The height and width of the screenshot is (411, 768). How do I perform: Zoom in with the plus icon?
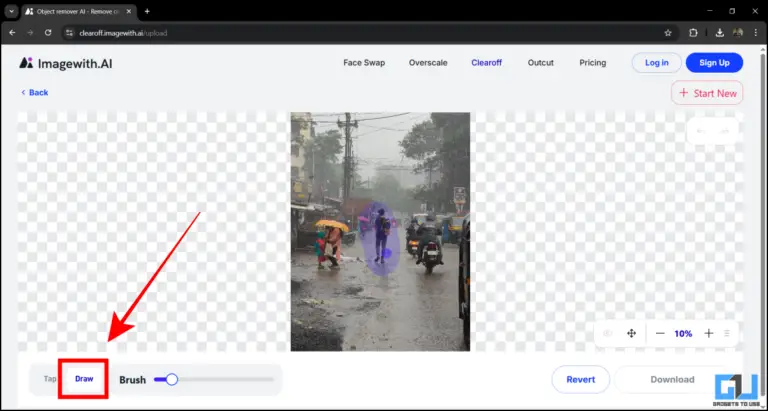tap(708, 333)
